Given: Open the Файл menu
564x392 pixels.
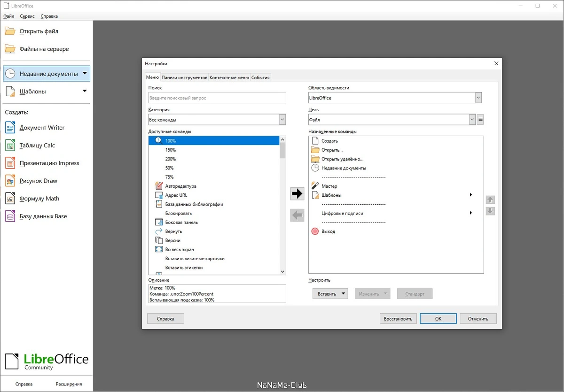Looking at the screenshot, I should [8, 16].
